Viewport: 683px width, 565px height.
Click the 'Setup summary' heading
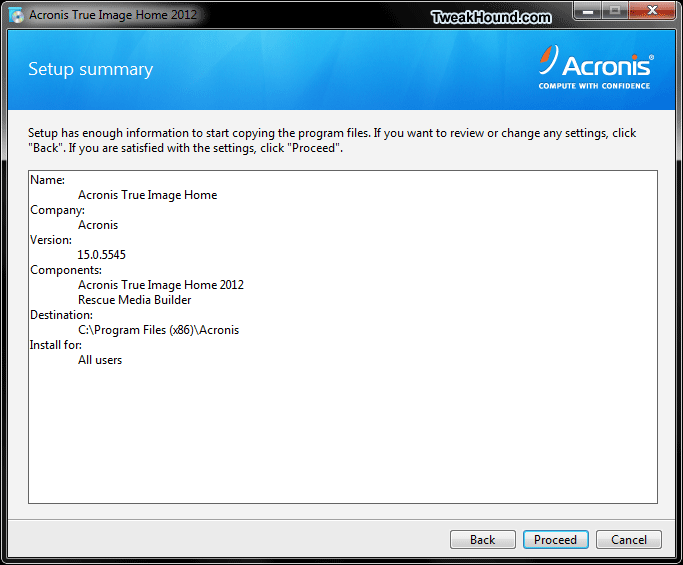(x=91, y=69)
